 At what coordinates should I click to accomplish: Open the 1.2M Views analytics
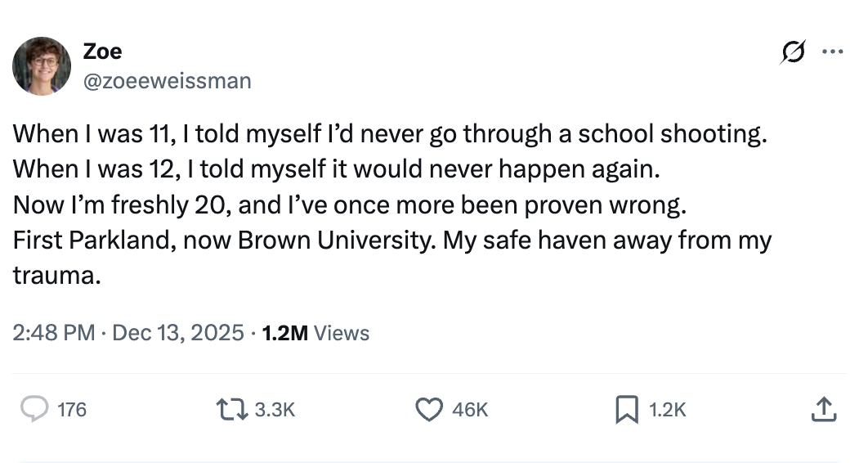pyautogui.click(x=315, y=333)
